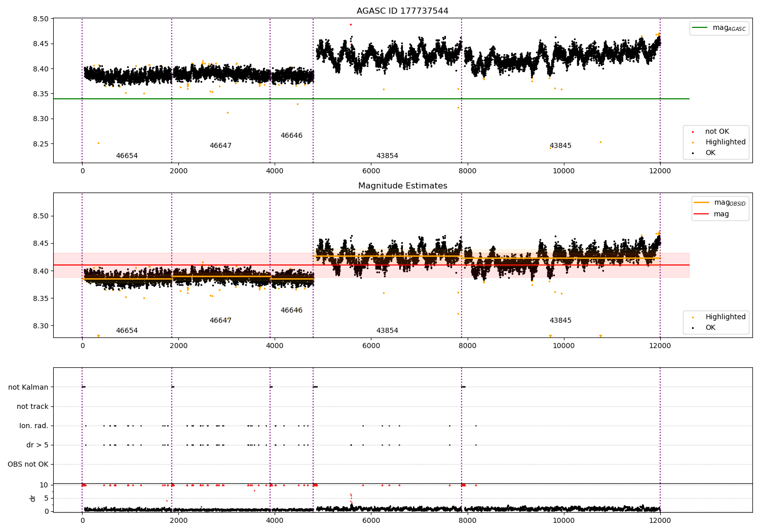
Task: Select the 10000 tick label below middle plot
Action: point(563,346)
